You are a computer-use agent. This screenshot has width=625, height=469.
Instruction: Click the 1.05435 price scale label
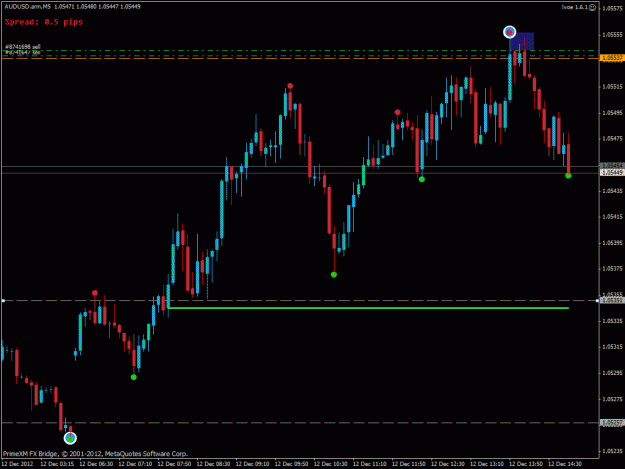click(612, 191)
